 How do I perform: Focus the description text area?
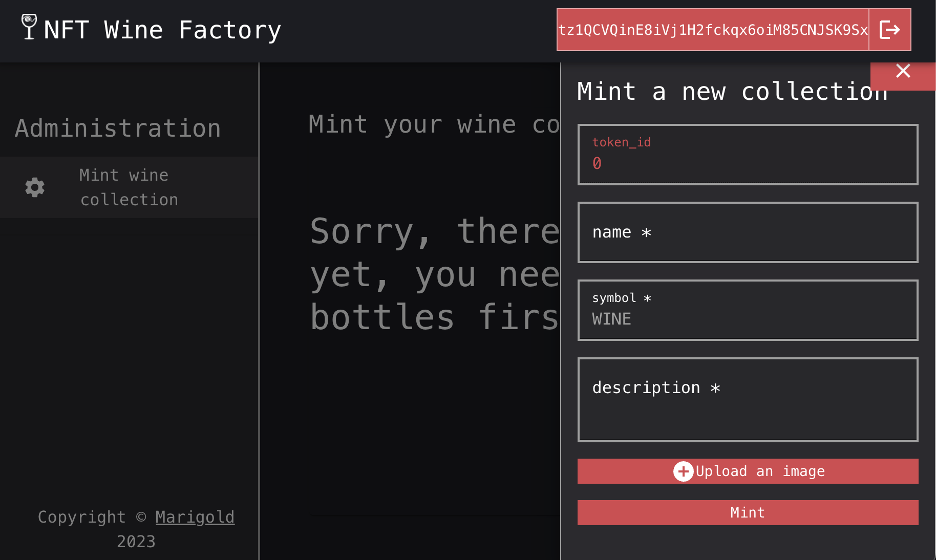point(748,400)
